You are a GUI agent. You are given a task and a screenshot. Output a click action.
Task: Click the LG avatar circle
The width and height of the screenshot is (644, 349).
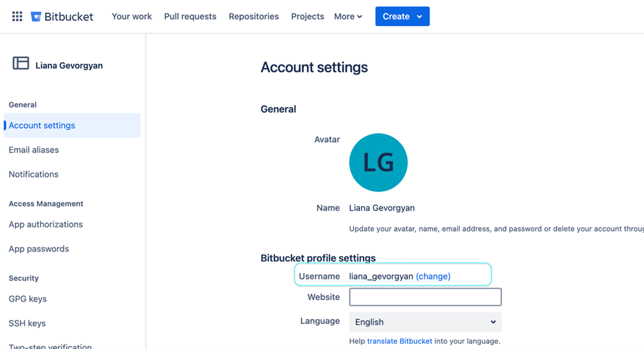[x=378, y=162]
